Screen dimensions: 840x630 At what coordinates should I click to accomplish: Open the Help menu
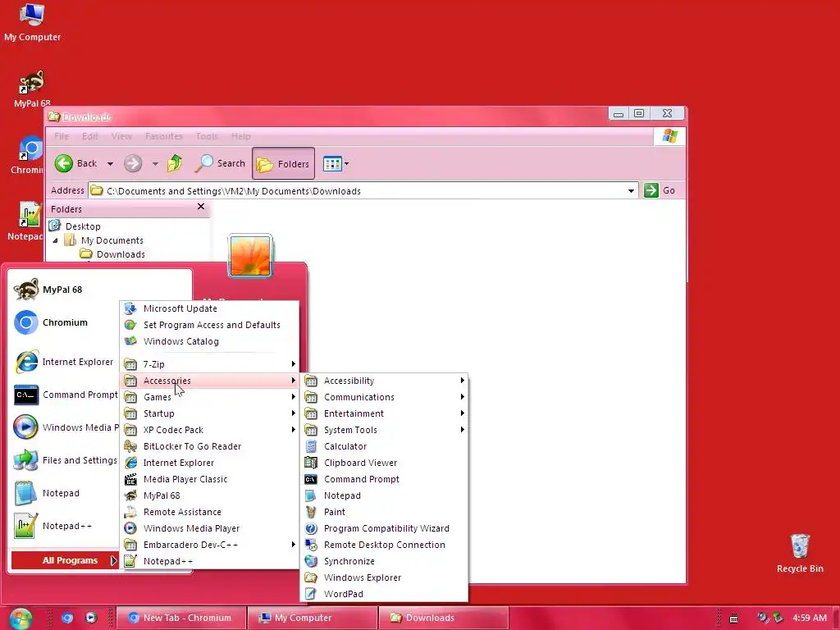(x=241, y=136)
